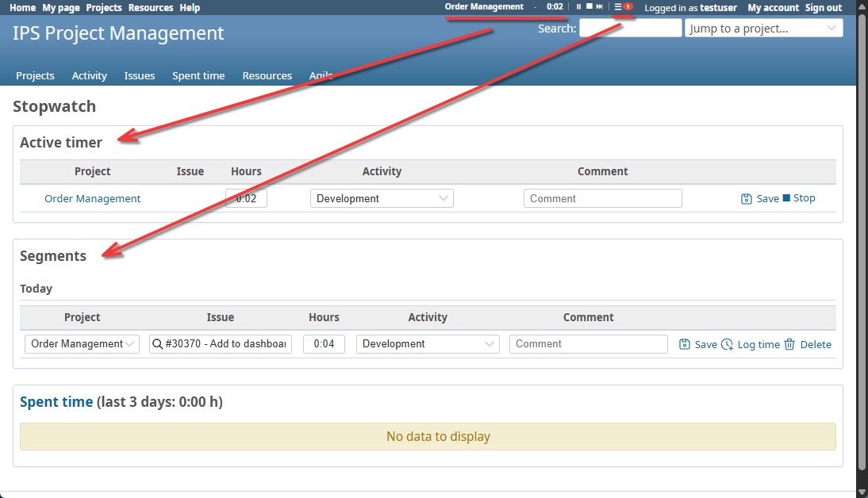Click the segment Hours field 0:04

324,343
